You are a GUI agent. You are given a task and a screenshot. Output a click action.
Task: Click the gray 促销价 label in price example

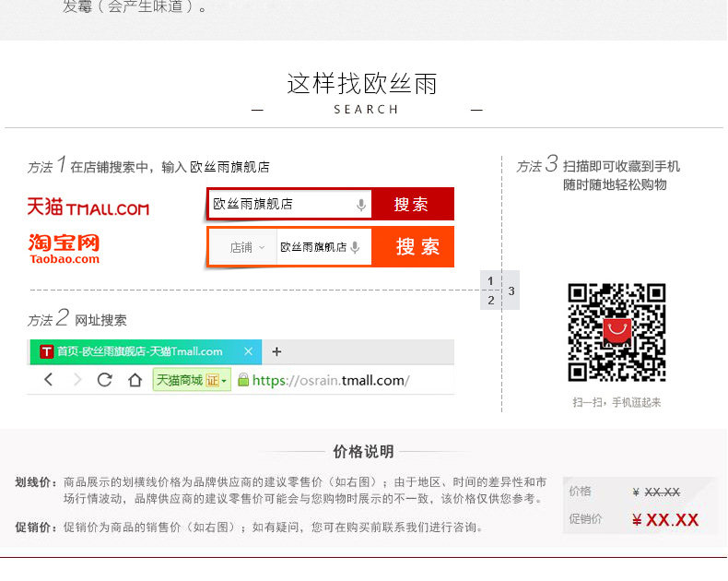click(585, 518)
